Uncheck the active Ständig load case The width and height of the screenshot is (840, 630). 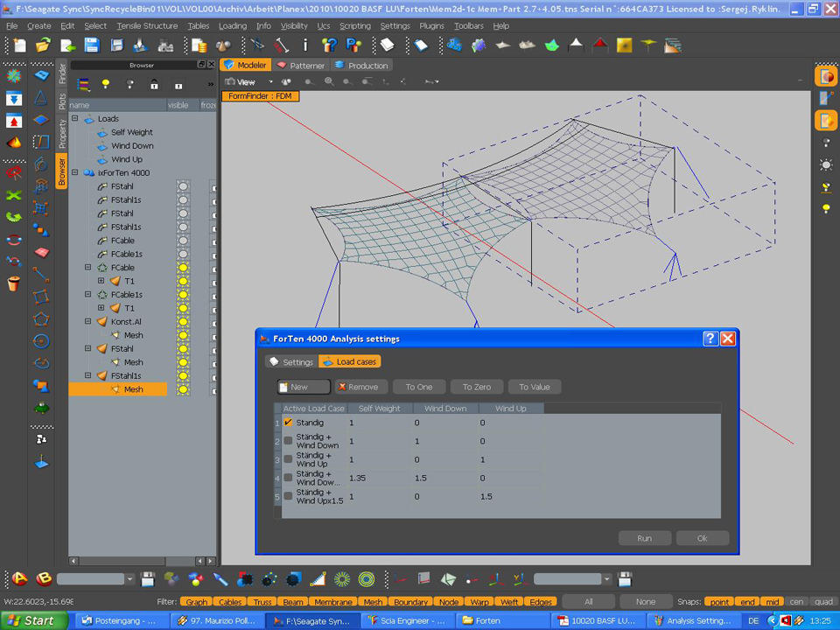(288, 423)
